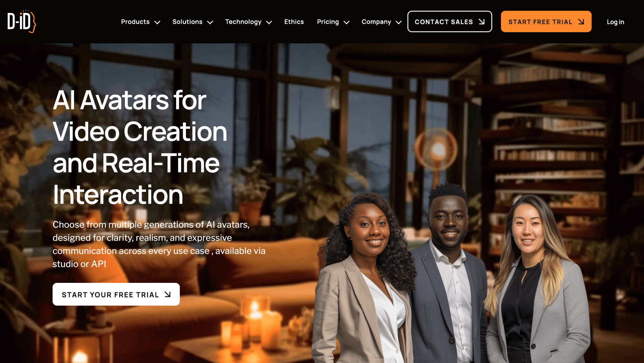The width and height of the screenshot is (644, 363).
Task: Click arrow icon in Start Your Free Trial
Action: 168,294
